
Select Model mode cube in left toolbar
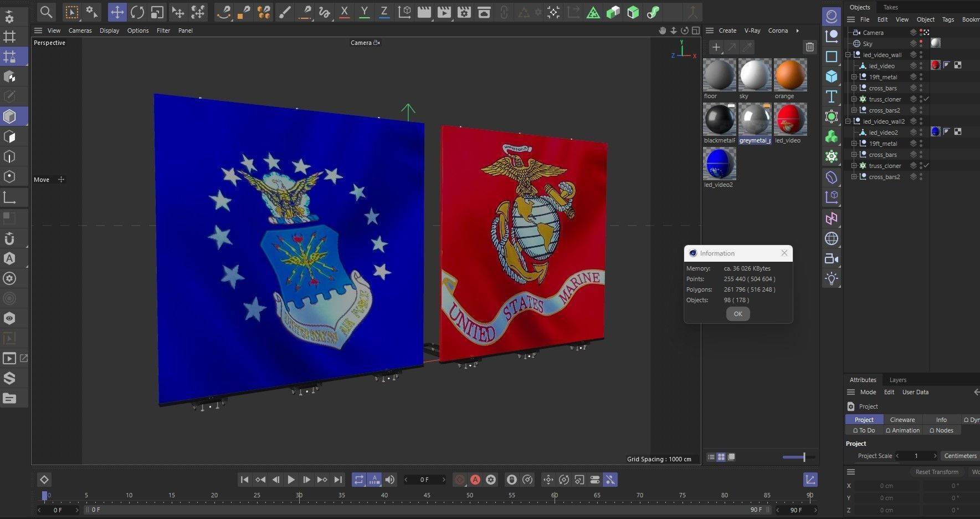click(9, 116)
